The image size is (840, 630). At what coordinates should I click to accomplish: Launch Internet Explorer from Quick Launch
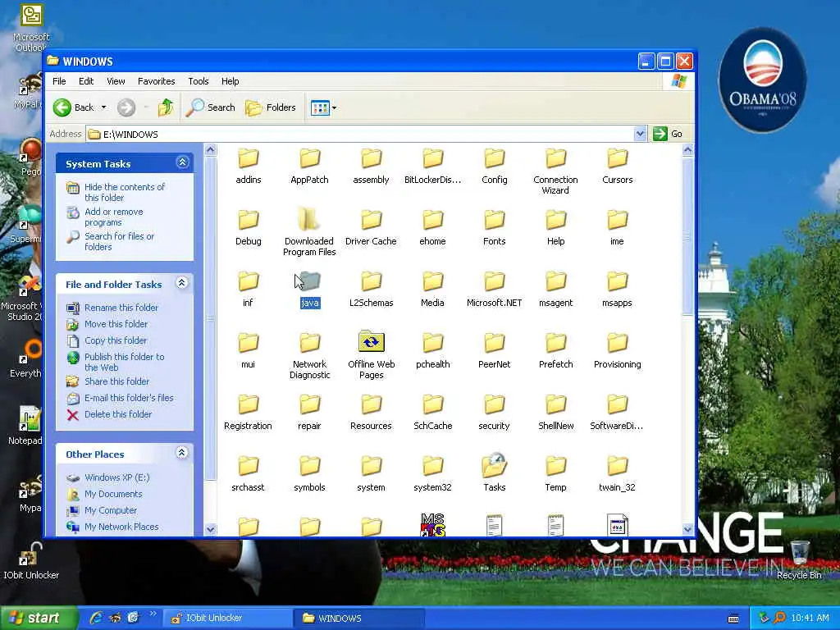coord(96,619)
